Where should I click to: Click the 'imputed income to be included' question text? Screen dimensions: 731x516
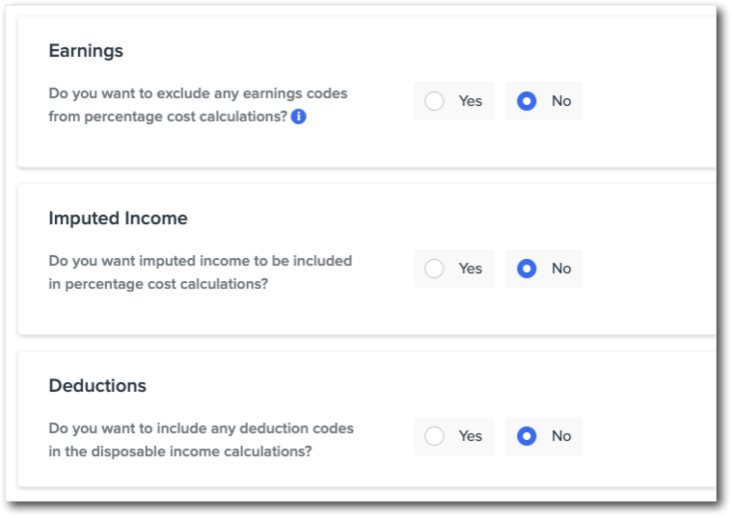point(200,272)
